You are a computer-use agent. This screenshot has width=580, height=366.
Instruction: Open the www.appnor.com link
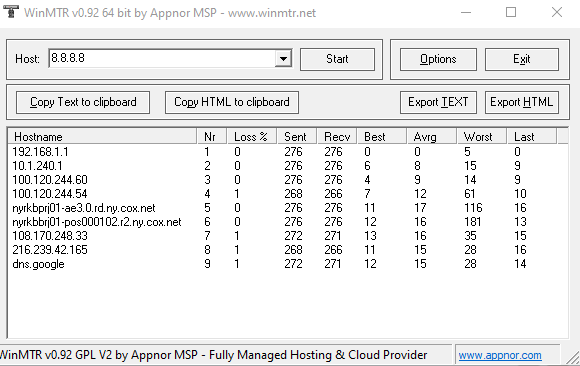pyautogui.click(x=500, y=355)
